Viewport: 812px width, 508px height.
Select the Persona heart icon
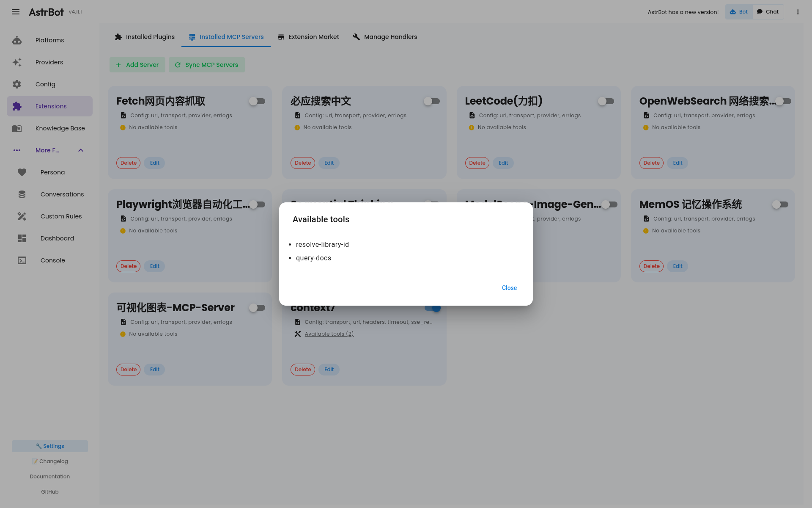(22, 172)
